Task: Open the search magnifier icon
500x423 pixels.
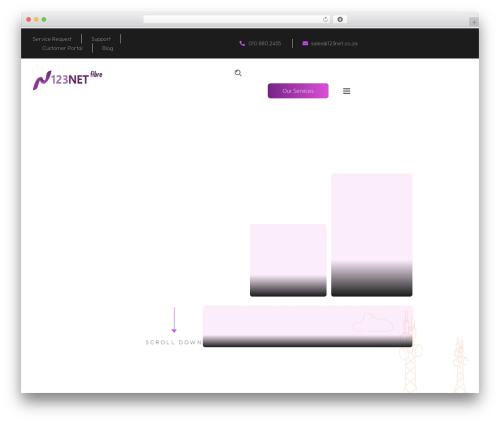Action: tap(238, 73)
